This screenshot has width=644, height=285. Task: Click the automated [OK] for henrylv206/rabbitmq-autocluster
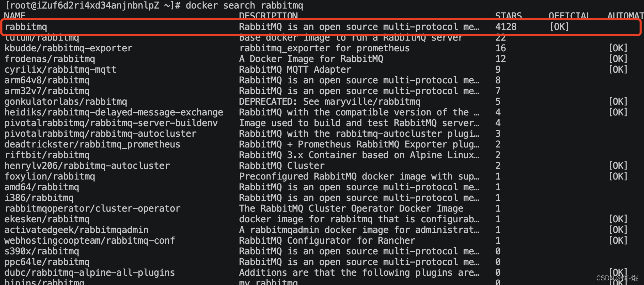pos(618,166)
